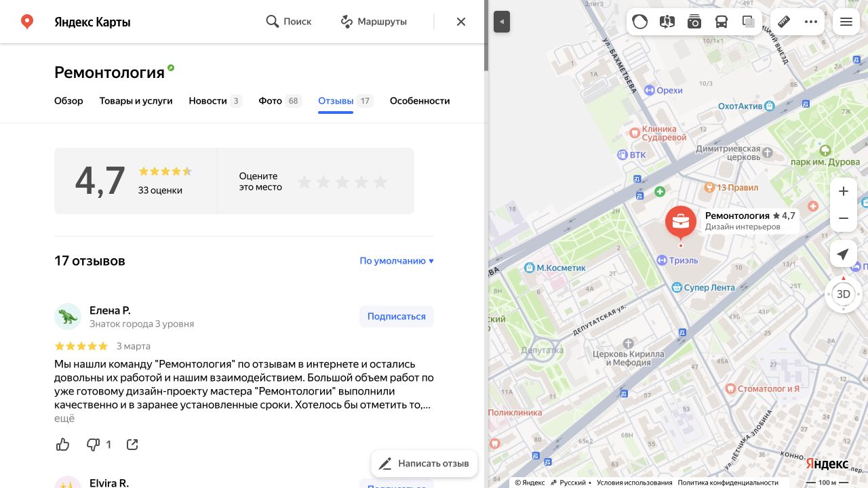
Task: Switch to the Обзор tab
Action: pos(68,101)
